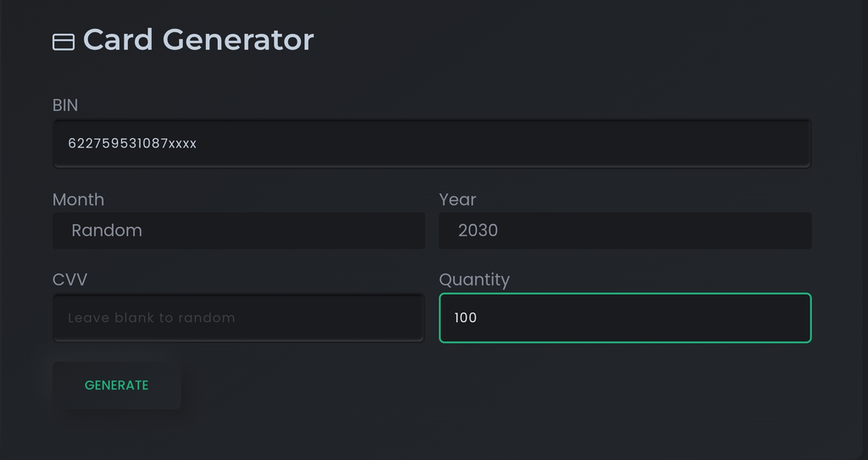The image size is (868, 460).
Task: Focus the BIN input field
Action: [x=431, y=143]
